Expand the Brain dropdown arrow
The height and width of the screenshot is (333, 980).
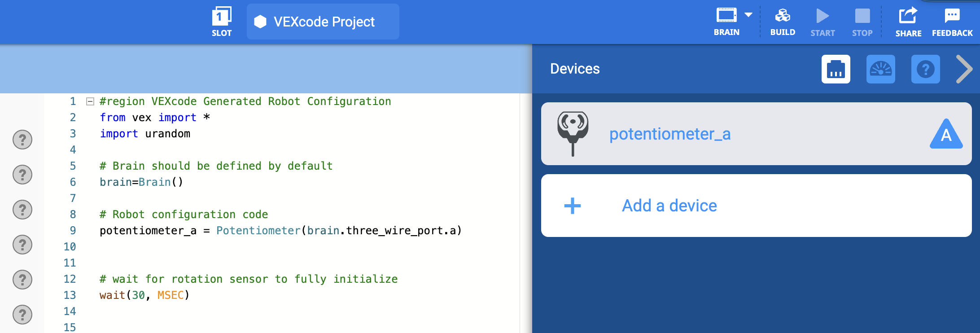click(748, 15)
